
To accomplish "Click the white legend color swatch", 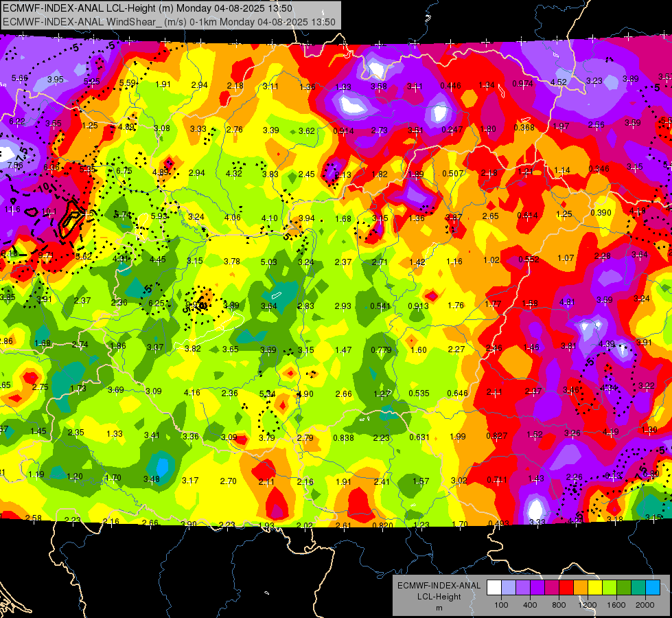I will pyautogui.click(x=494, y=588).
